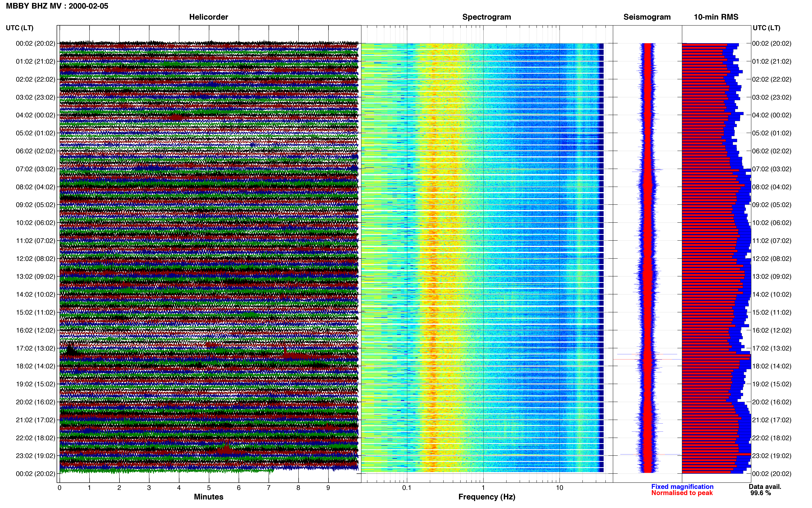812x508 pixels.
Task: Click the 'Normalised to peak' legend text
Action: [682, 493]
